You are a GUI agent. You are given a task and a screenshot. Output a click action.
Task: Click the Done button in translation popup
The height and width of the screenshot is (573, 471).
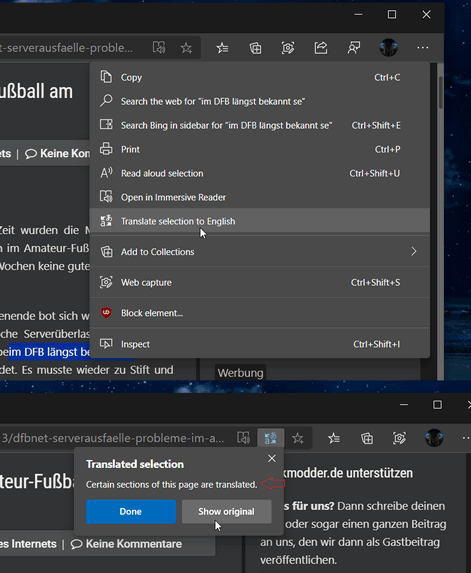point(131,511)
